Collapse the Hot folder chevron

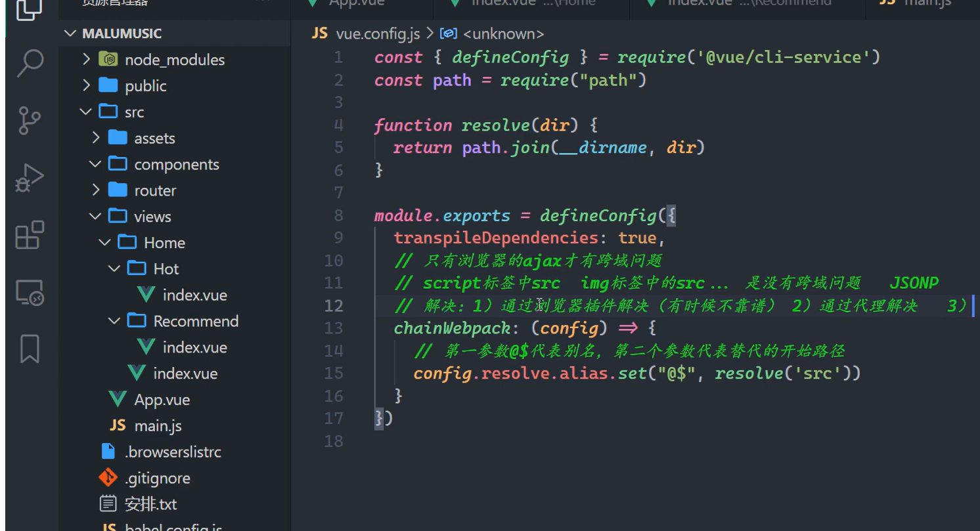[x=115, y=268]
